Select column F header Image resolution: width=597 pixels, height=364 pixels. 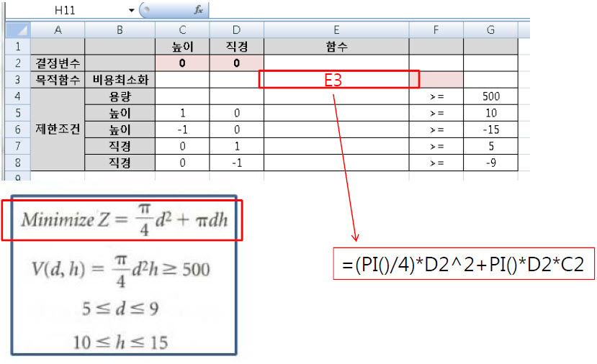(x=436, y=29)
